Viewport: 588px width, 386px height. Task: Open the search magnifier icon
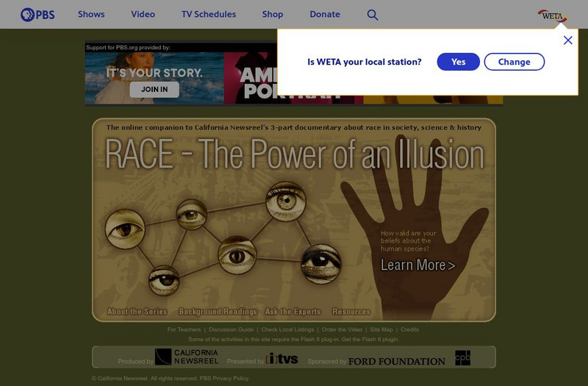(x=373, y=15)
